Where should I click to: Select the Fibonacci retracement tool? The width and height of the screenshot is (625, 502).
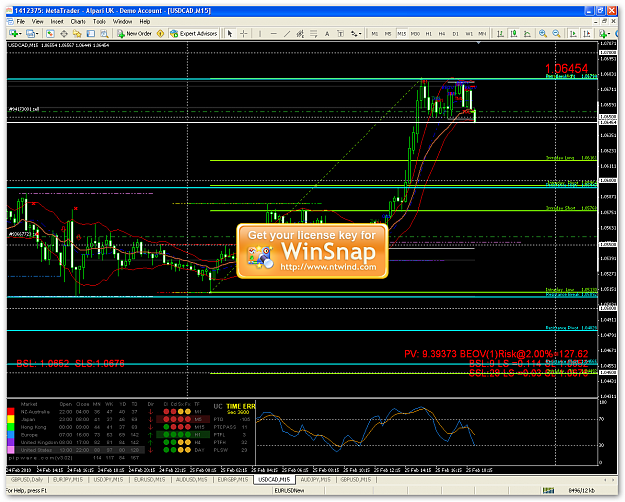(314, 34)
